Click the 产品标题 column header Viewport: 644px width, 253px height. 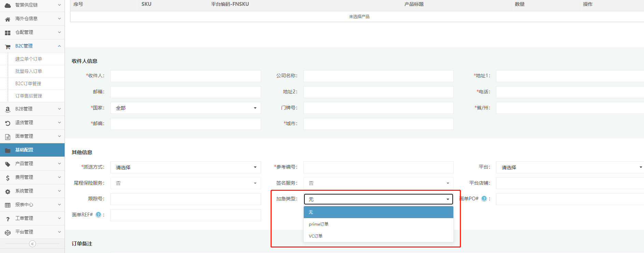414,4
